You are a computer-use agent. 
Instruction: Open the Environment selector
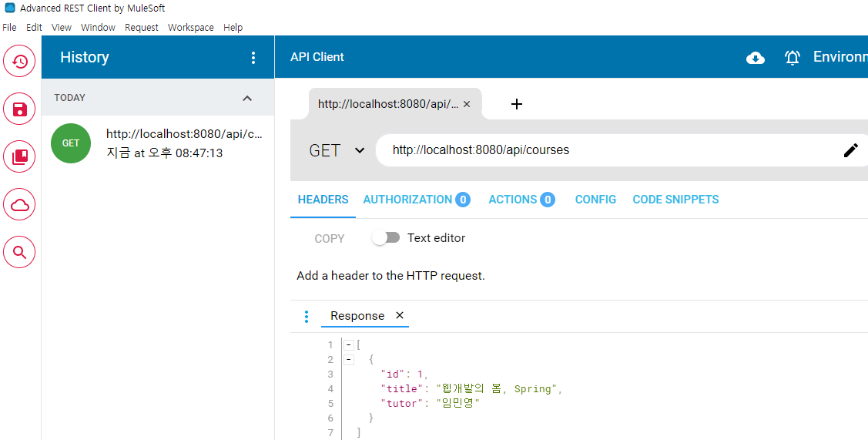[x=840, y=56]
